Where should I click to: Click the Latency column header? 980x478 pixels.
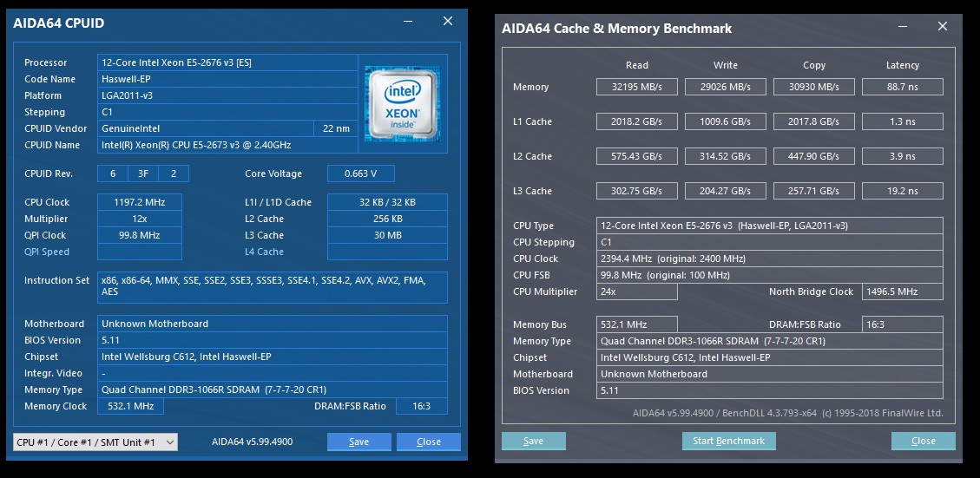[x=903, y=65]
